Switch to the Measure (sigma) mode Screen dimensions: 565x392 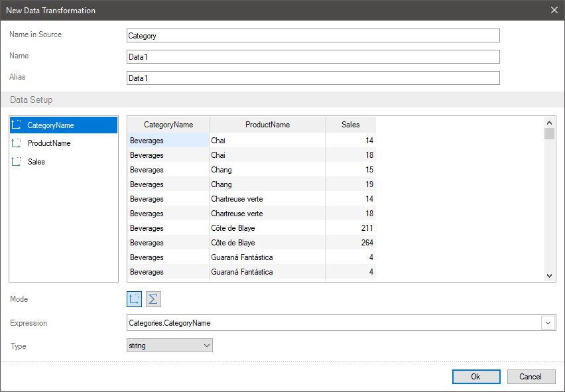pyautogui.click(x=153, y=299)
